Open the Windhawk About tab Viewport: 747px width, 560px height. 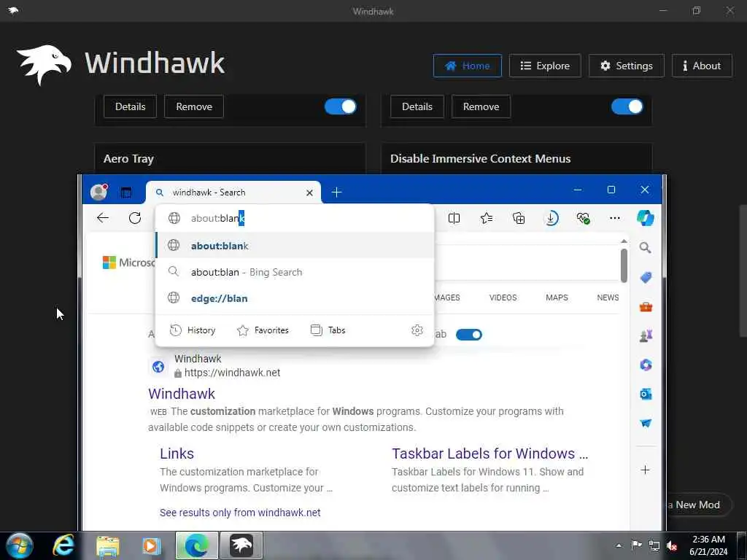702,66
